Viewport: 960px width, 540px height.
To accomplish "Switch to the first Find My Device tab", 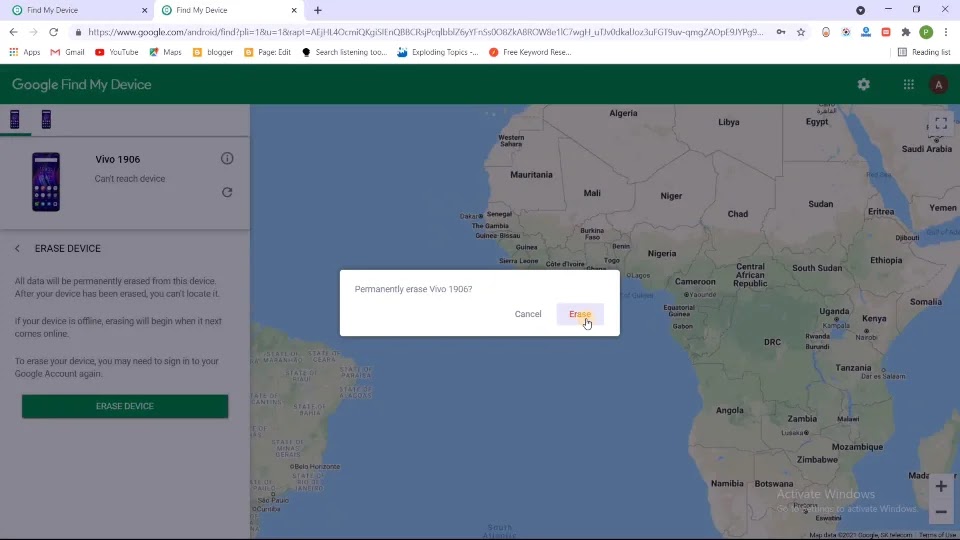I will tap(77, 10).
